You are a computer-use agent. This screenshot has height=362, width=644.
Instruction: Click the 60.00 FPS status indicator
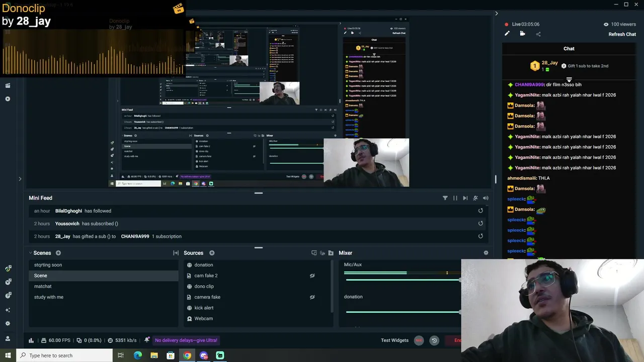[x=56, y=340]
